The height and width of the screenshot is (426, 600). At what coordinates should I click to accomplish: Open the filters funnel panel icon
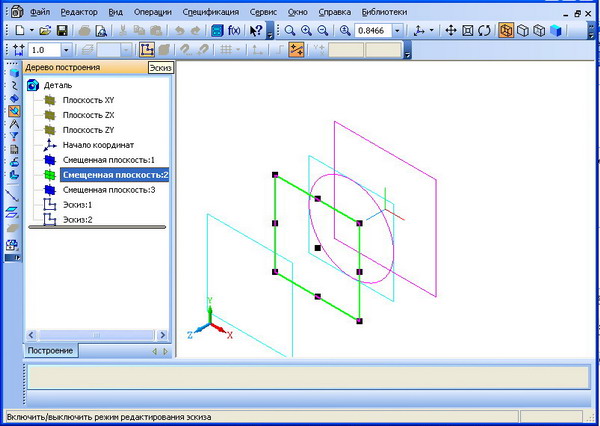pyautogui.click(x=14, y=136)
